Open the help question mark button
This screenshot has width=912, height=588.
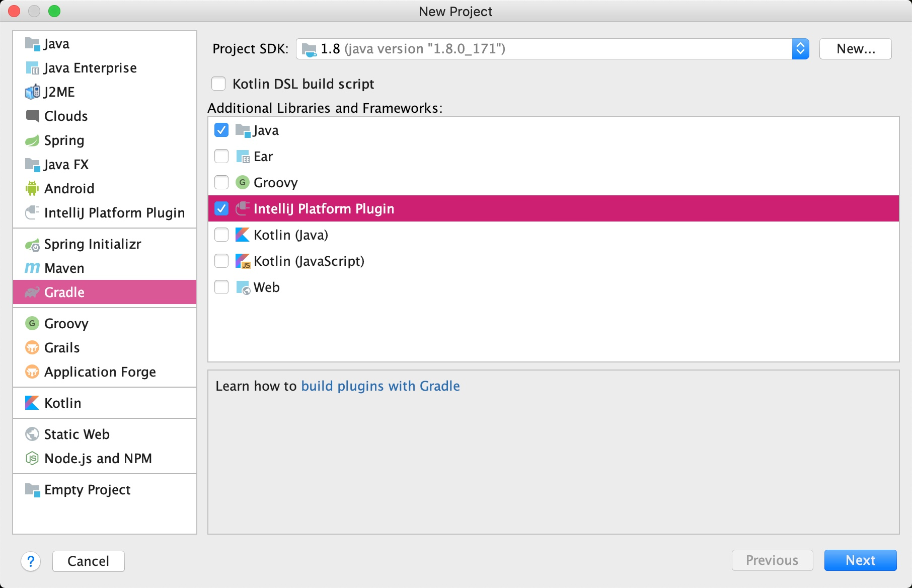(31, 561)
